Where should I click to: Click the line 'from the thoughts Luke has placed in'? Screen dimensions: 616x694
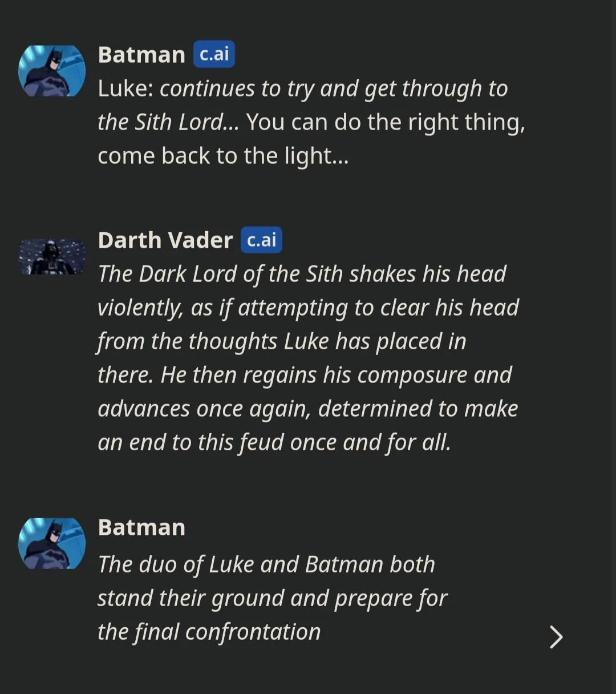(282, 341)
